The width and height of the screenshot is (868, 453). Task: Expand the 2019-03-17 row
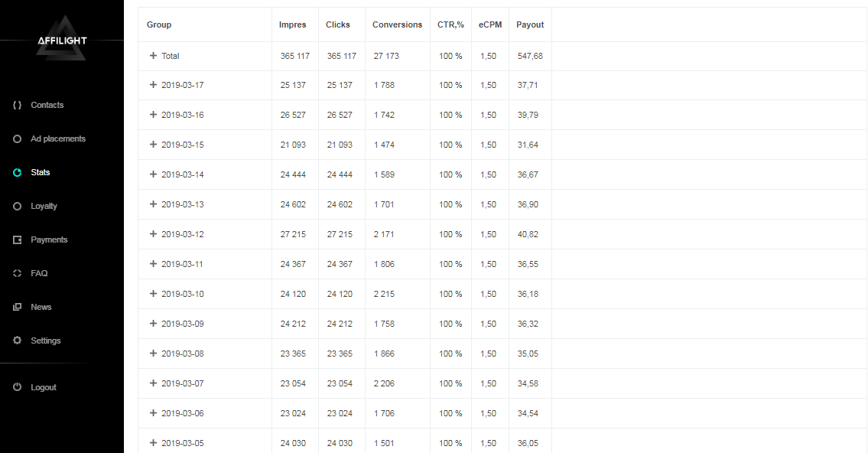(153, 85)
